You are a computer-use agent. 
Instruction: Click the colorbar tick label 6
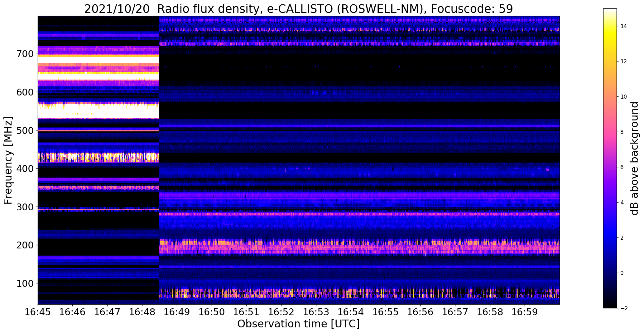pos(622,167)
